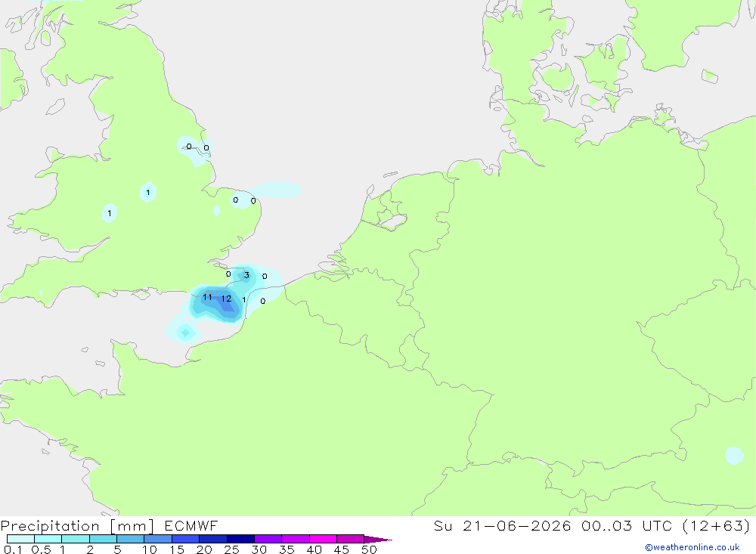Screen dimensions: 756x554
Task: Click the weatheronline.co.uk copyright text
Action: pos(692,547)
